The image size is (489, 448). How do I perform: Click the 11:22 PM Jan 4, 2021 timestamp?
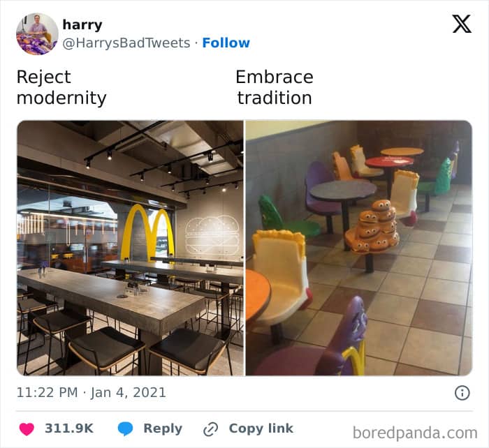coord(91,393)
